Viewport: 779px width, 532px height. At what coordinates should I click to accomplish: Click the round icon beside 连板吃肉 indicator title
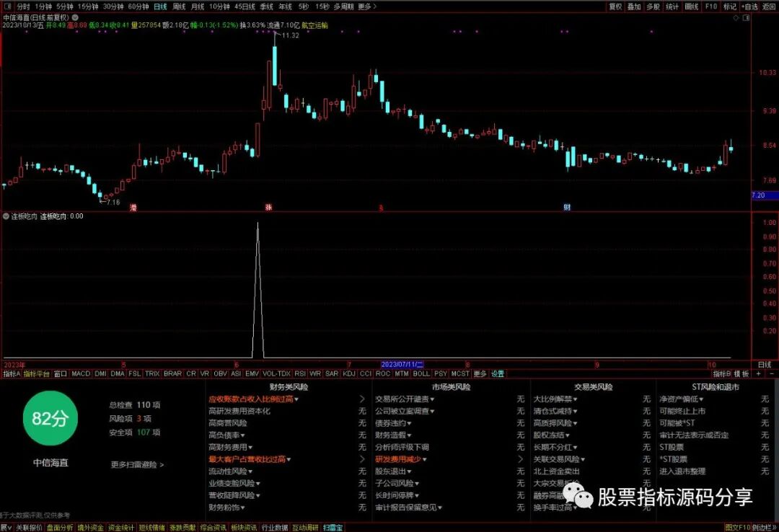(6, 216)
